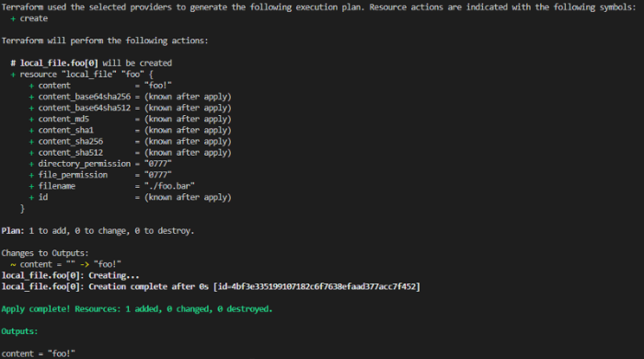Click the green 'Outputs:' heading
The width and height of the screenshot is (644, 359).
coord(19,331)
